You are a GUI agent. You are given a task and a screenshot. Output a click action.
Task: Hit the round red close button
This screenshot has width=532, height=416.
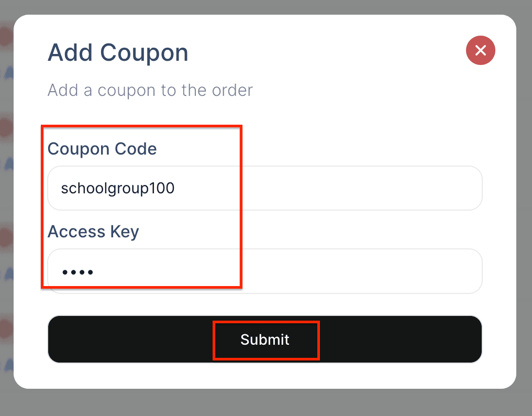480,50
